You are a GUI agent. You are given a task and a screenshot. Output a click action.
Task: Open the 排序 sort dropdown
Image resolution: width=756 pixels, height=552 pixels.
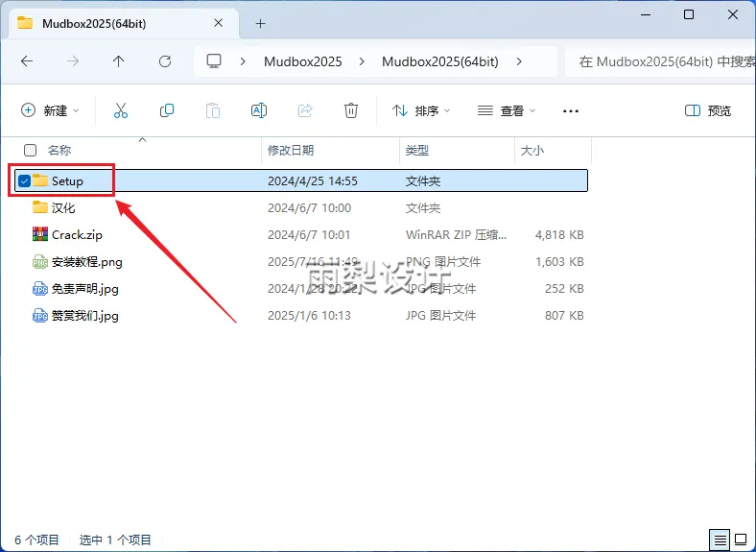421,110
